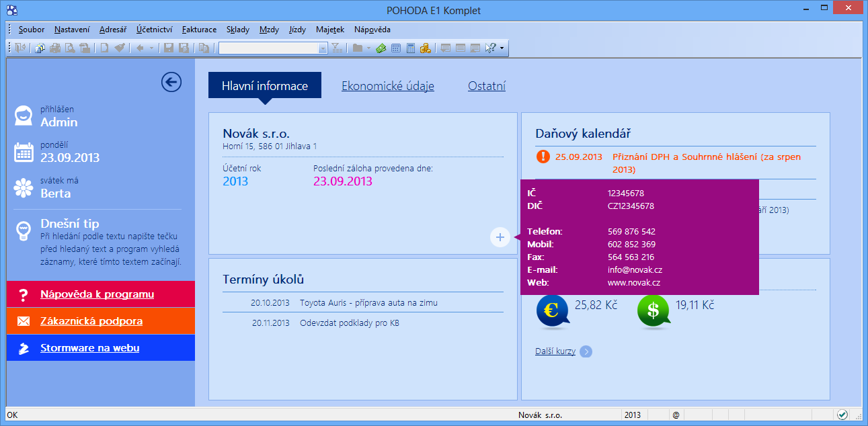
Task: Open the Účetnictví menu
Action: click(x=154, y=30)
